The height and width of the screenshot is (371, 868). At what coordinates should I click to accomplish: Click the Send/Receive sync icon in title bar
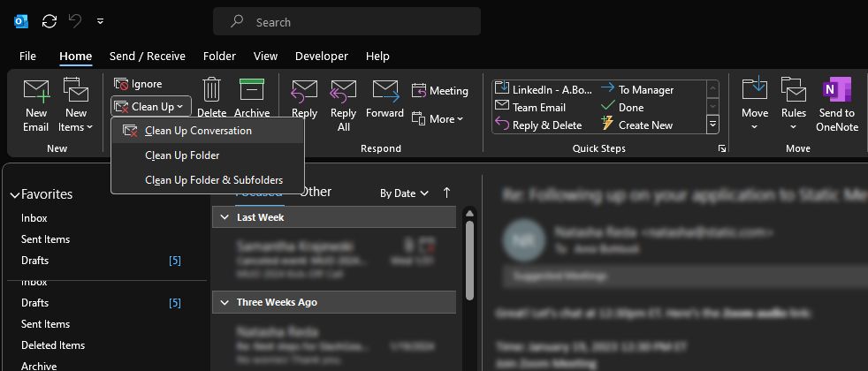click(x=49, y=21)
